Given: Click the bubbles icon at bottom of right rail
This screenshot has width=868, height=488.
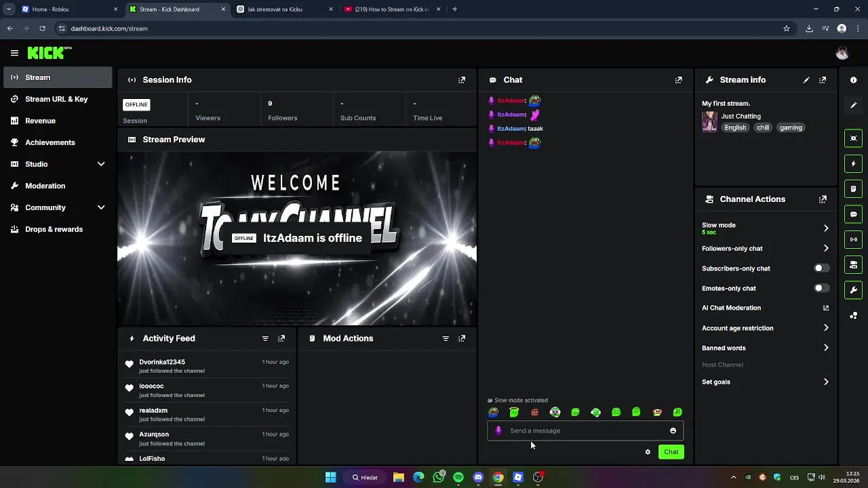Looking at the screenshot, I should (x=853, y=315).
